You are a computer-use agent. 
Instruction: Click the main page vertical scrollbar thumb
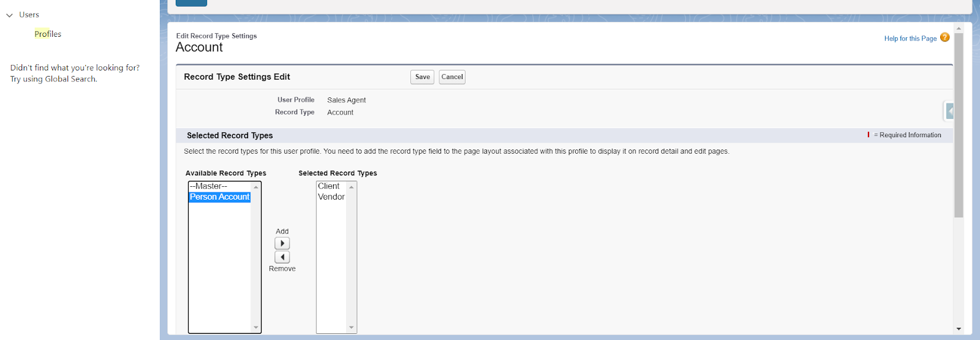click(959, 125)
